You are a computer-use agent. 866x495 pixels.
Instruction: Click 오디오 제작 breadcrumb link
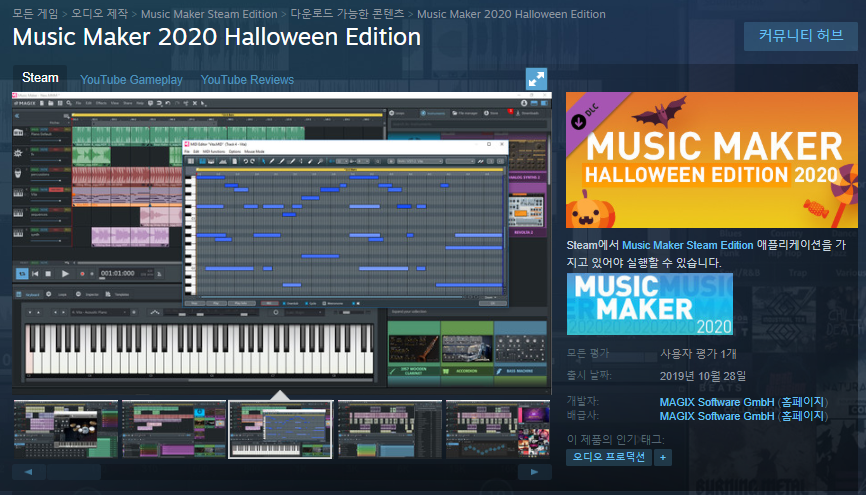(x=99, y=14)
